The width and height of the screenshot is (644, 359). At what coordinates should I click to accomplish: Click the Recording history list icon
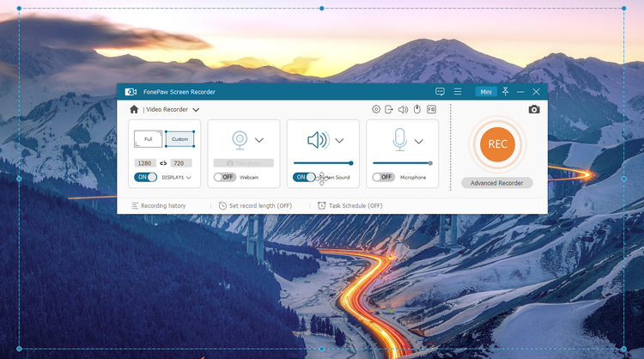pyautogui.click(x=135, y=206)
